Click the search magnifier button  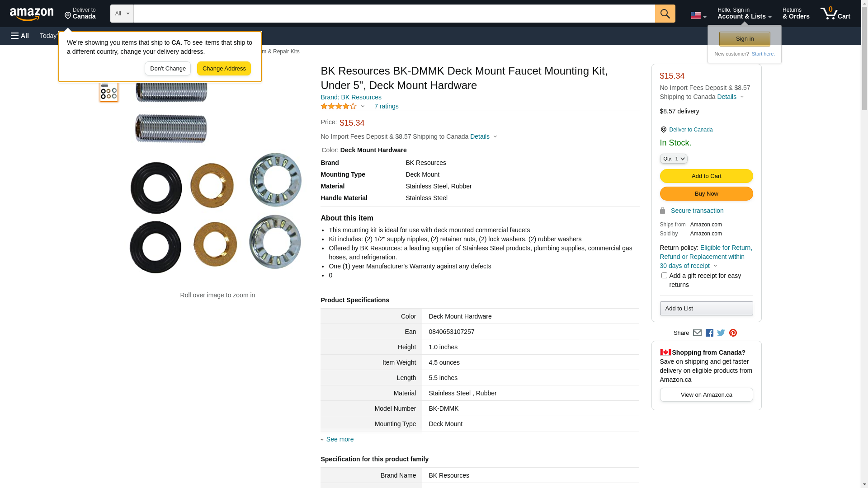(665, 14)
